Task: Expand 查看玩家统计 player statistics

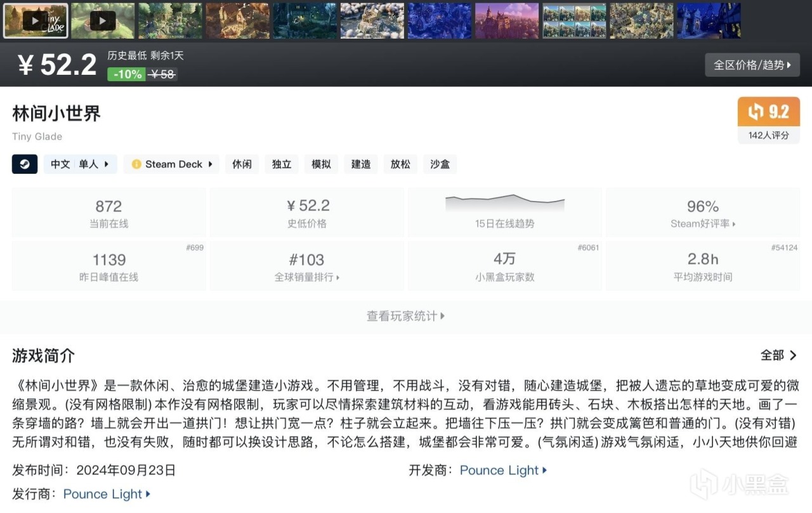Action: [406, 316]
